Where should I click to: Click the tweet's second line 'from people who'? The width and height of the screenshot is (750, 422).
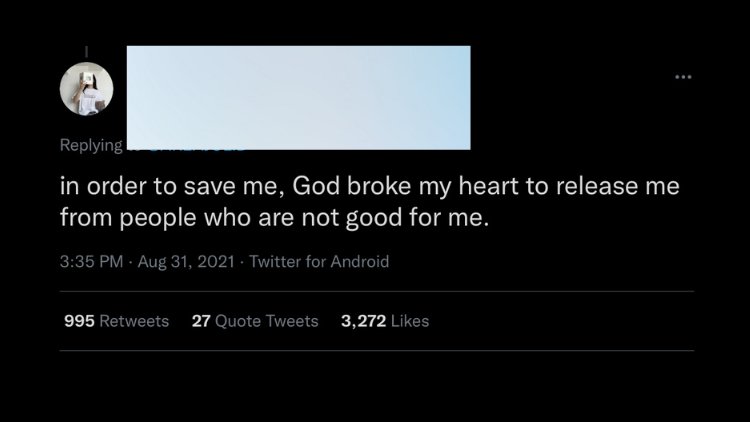[275, 218]
